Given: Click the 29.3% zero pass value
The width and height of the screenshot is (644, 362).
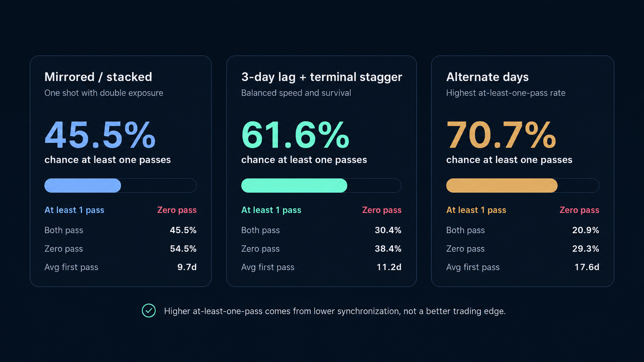Looking at the screenshot, I should (x=585, y=249).
